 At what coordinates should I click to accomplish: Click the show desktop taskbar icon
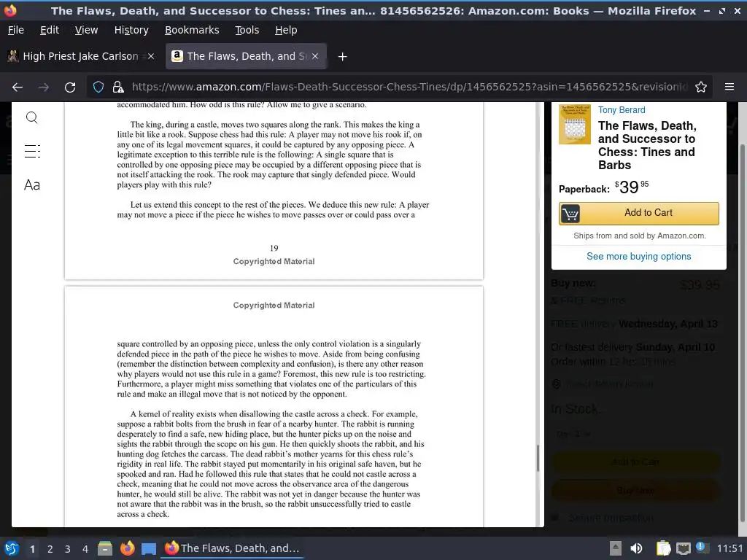(149, 548)
